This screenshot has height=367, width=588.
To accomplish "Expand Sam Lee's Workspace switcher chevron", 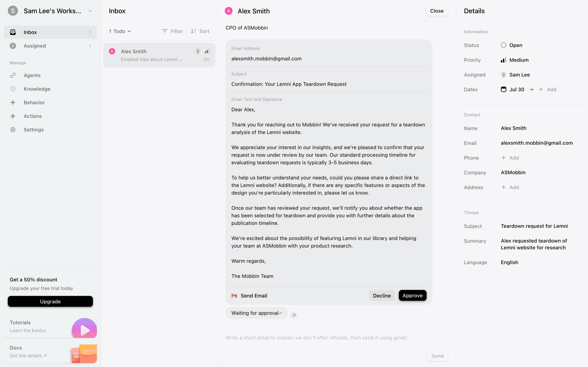I will [x=90, y=11].
